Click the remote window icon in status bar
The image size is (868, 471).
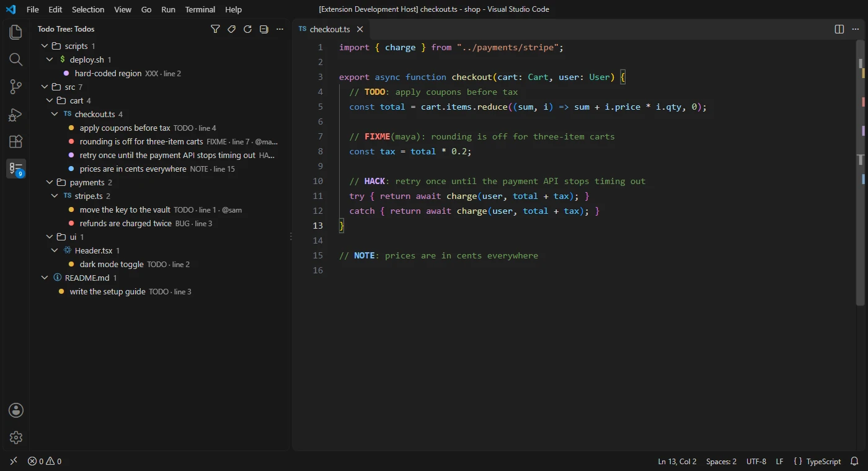tap(14, 461)
